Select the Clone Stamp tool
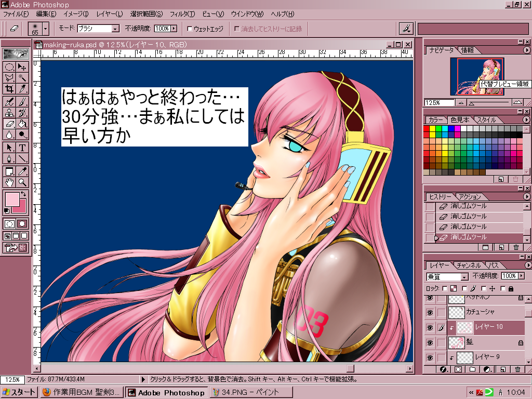 point(9,112)
